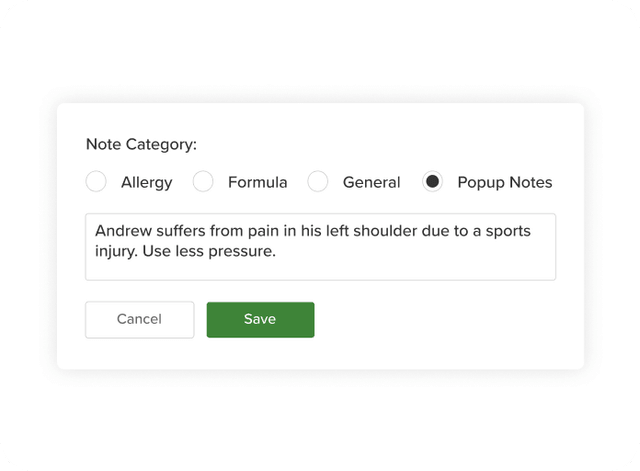Screen dimensions: 640x471
Task: Select the Allergy radio button
Action: point(96,182)
